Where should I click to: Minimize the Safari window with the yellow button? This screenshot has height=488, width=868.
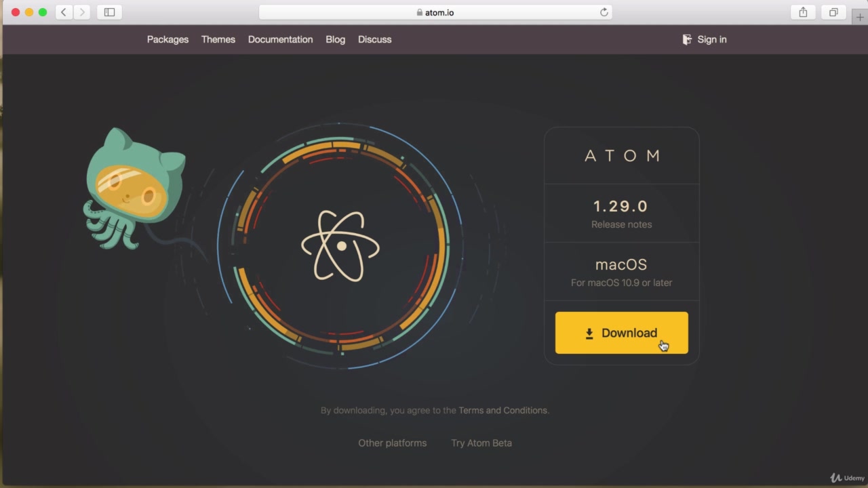coord(29,12)
